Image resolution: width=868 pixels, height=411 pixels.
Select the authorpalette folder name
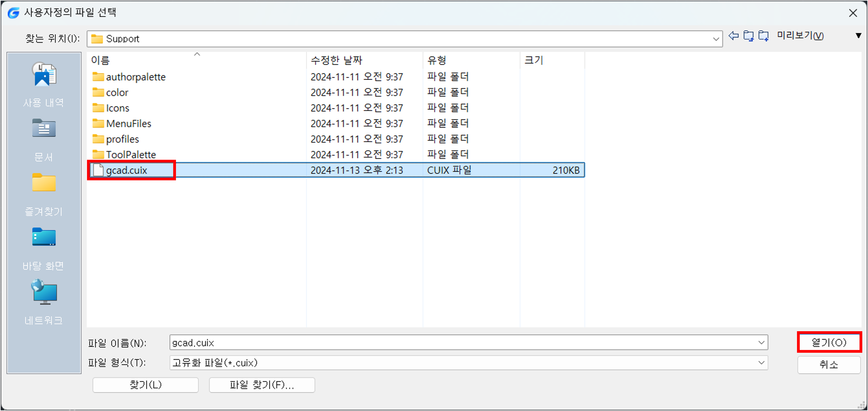coord(136,77)
